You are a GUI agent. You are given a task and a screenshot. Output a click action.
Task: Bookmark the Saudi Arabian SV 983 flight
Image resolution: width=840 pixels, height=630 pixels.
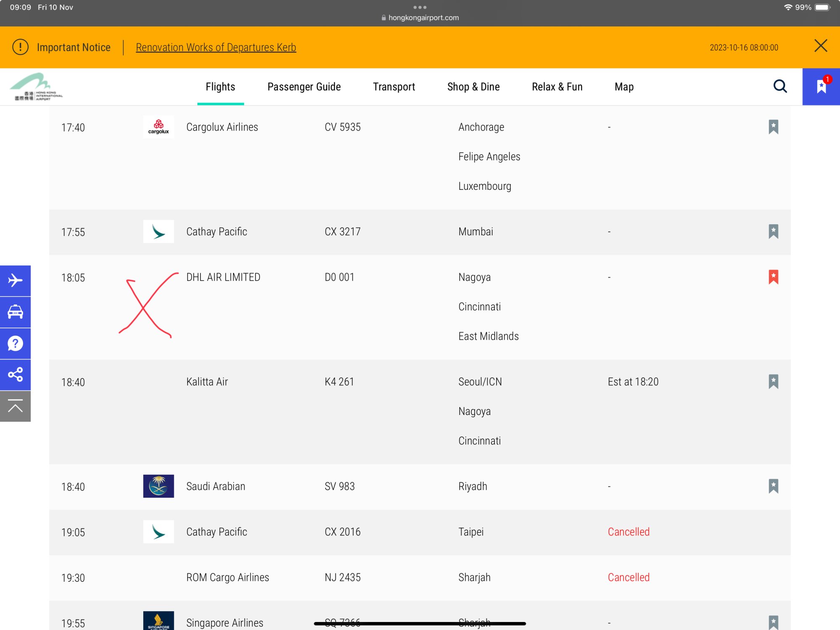coord(773,486)
